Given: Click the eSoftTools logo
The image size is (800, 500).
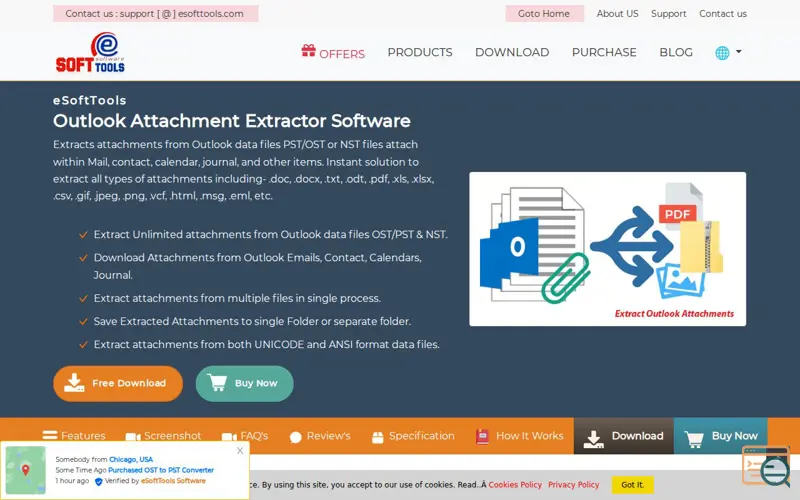Looking at the screenshot, I should point(90,53).
